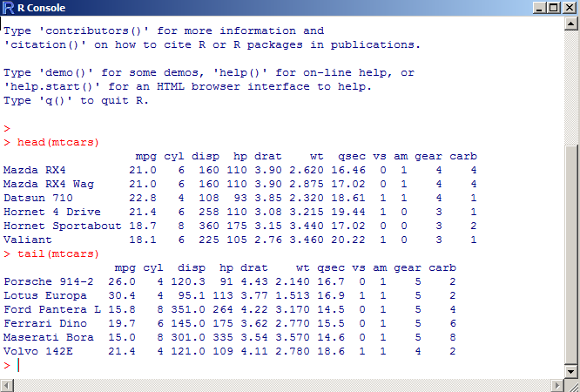Click Maserati Bora hp value 335
Image resolution: width=580 pixels, height=392 pixels.
pyautogui.click(x=223, y=338)
